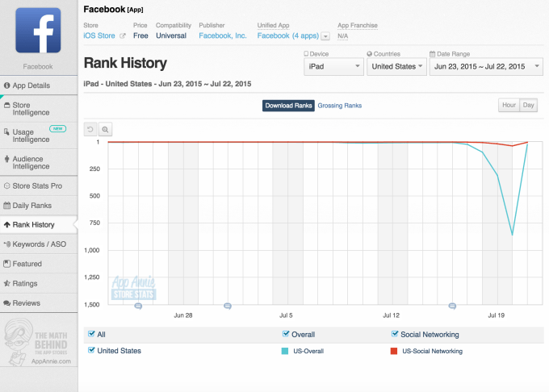Click the Featured sidebar icon
Image resolution: width=549 pixels, height=392 pixels.
pyautogui.click(x=6, y=264)
